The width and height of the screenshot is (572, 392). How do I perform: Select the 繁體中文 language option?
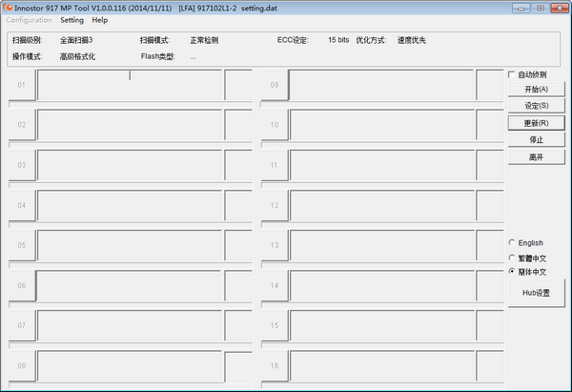[x=512, y=258]
